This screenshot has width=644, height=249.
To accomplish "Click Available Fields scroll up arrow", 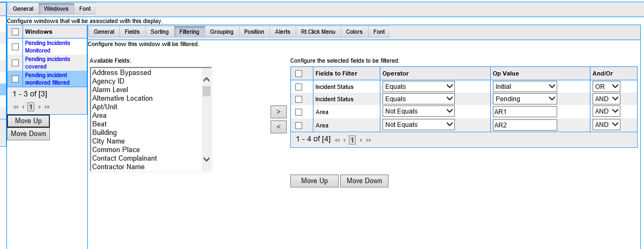I will [207, 80].
